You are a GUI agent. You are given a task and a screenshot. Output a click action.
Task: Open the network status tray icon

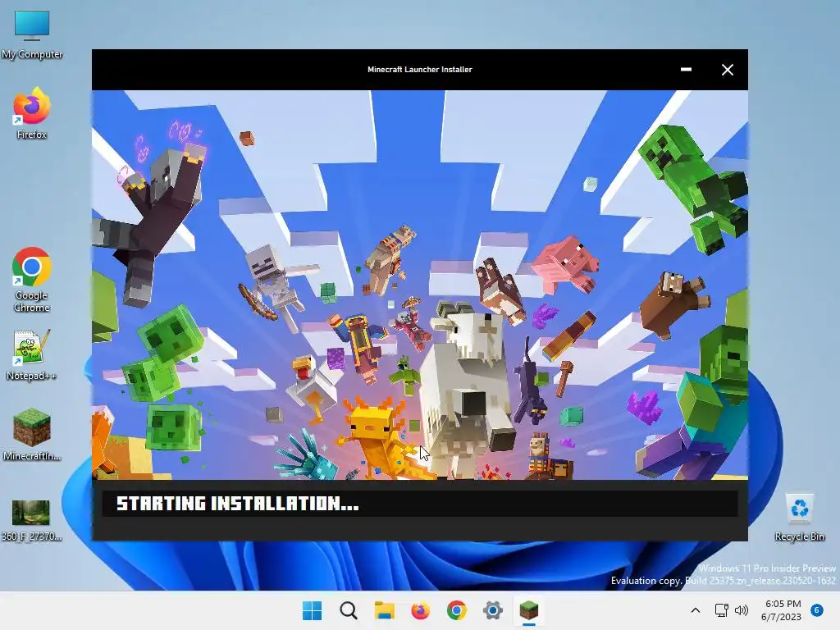(722, 610)
